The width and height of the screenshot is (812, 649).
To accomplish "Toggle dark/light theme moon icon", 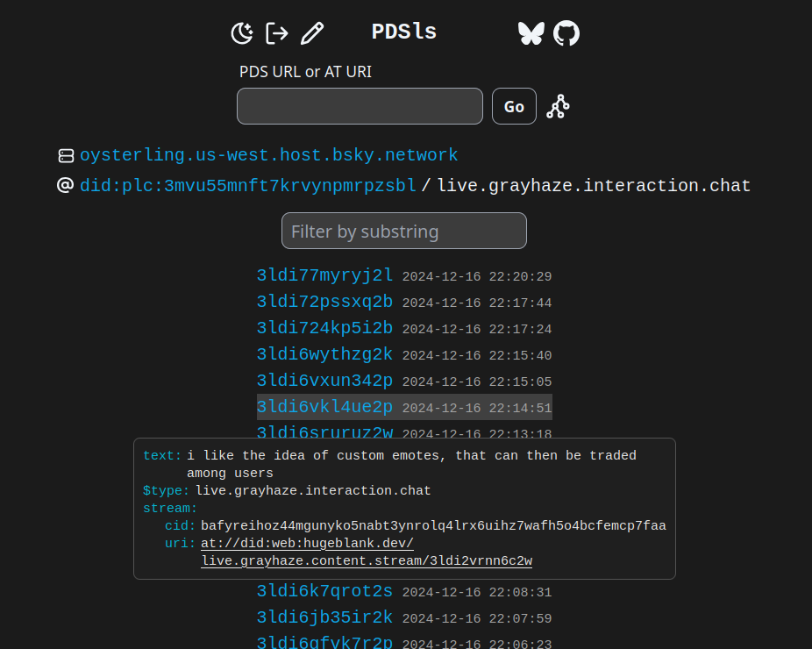I will click(x=242, y=33).
